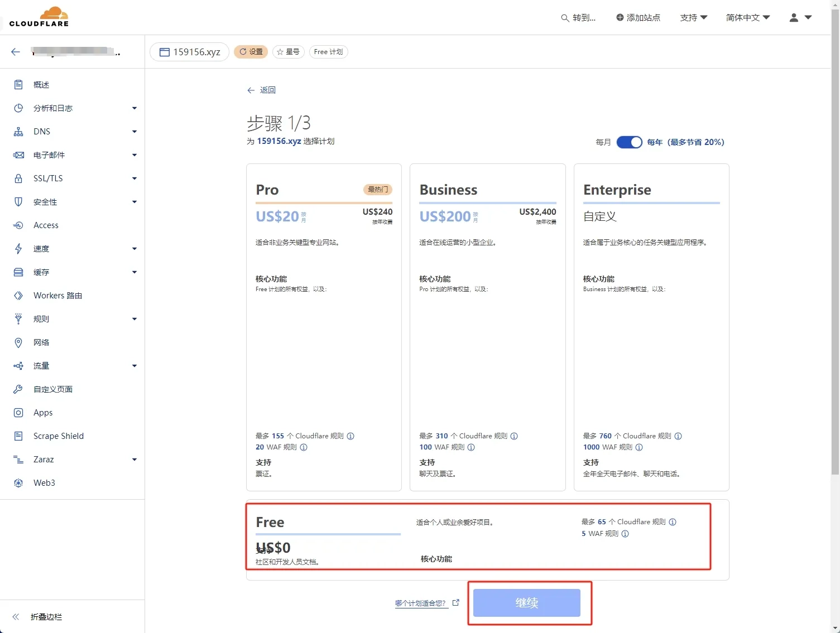Toggle the 每月/每年 billing switch
This screenshot has width=840, height=633.
coord(630,142)
